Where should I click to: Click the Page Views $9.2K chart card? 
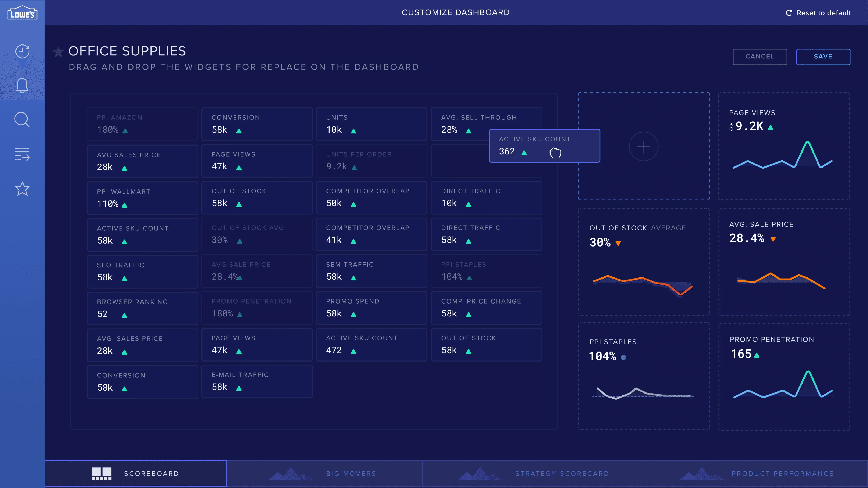click(784, 146)
